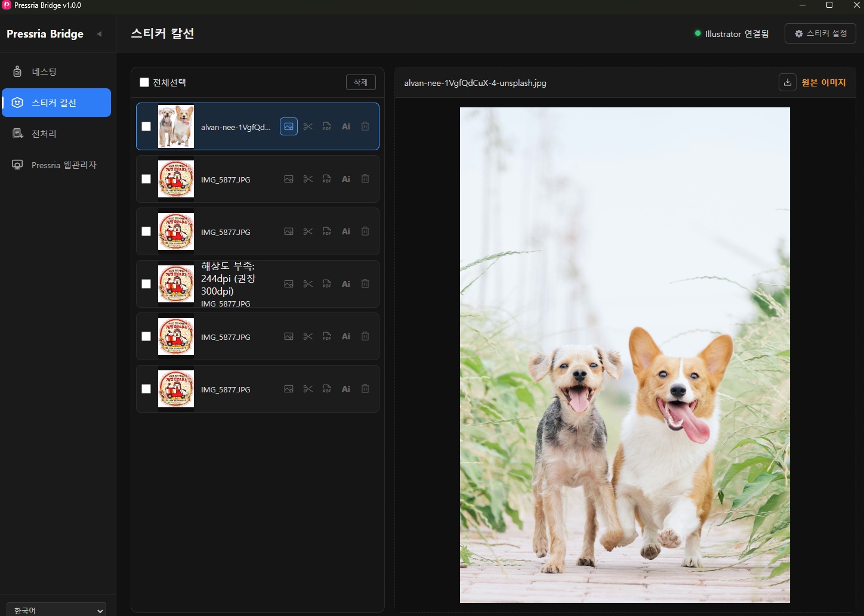Click Pressria Bridge app icon in title bar

pyautogui.click(x=7, y=5)
